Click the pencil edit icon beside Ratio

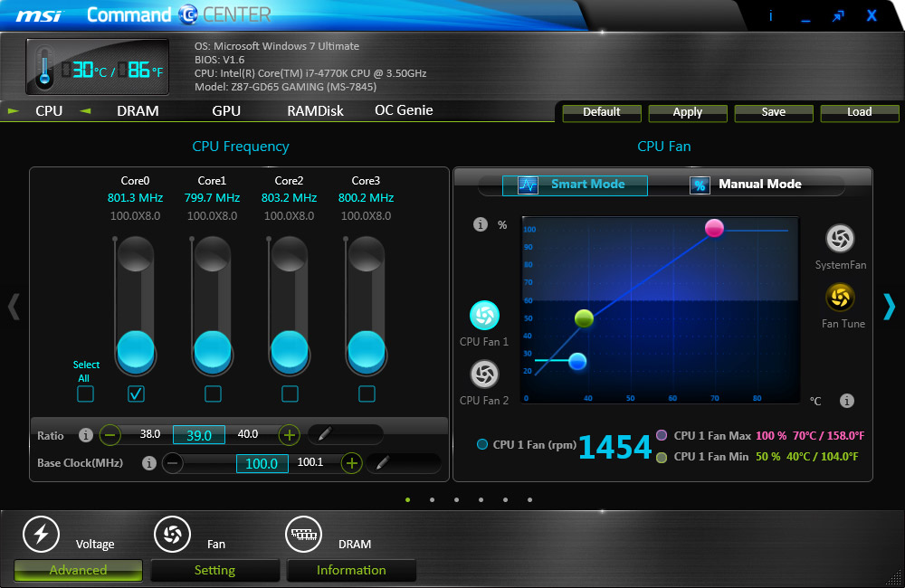tap(325, 434)
